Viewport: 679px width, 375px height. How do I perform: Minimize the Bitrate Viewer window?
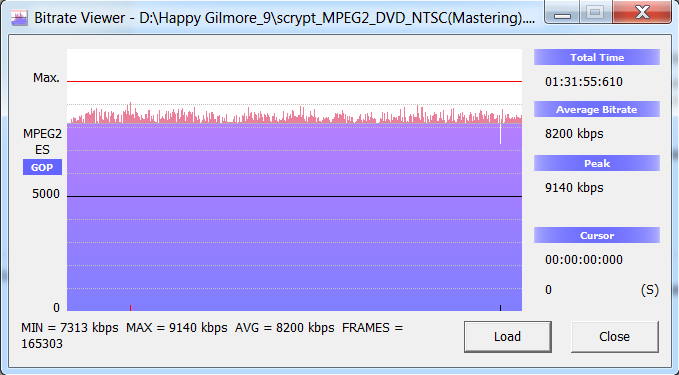[562, 12]
